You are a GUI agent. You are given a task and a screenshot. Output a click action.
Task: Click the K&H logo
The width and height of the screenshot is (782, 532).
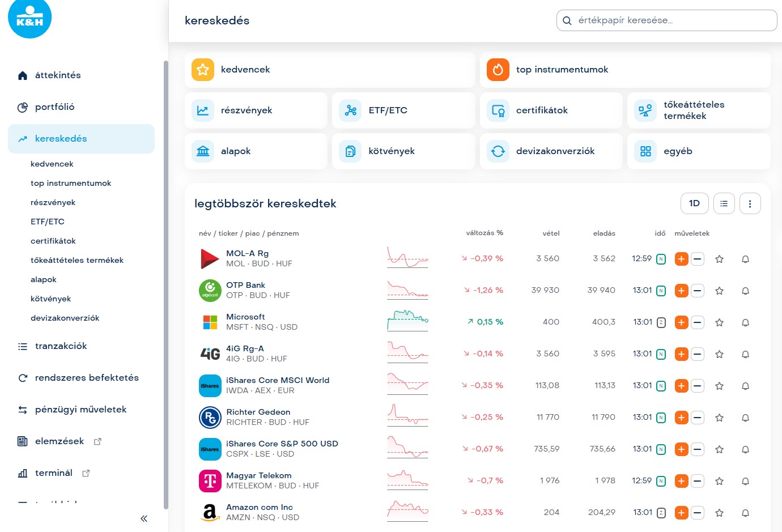pos(29,18)
